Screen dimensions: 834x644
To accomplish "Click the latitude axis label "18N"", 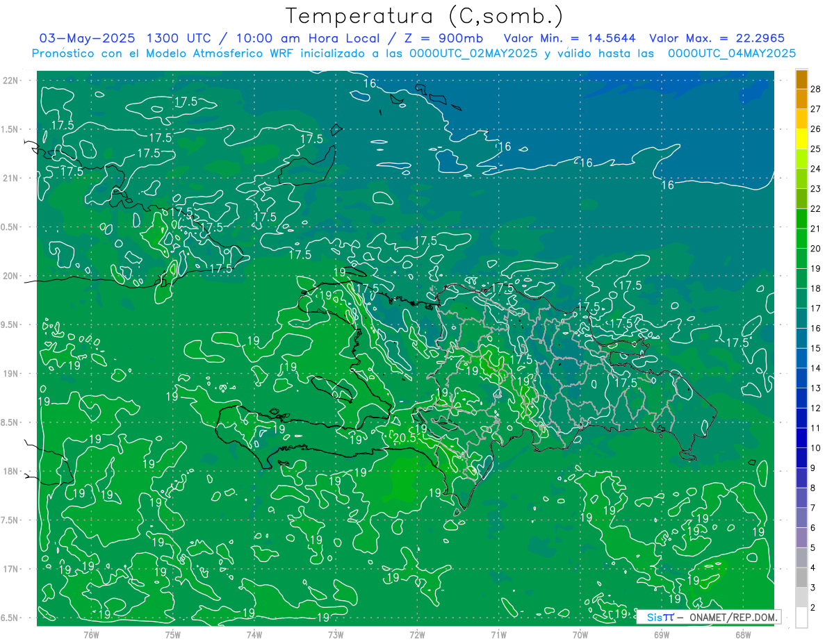I will (10, 472).
